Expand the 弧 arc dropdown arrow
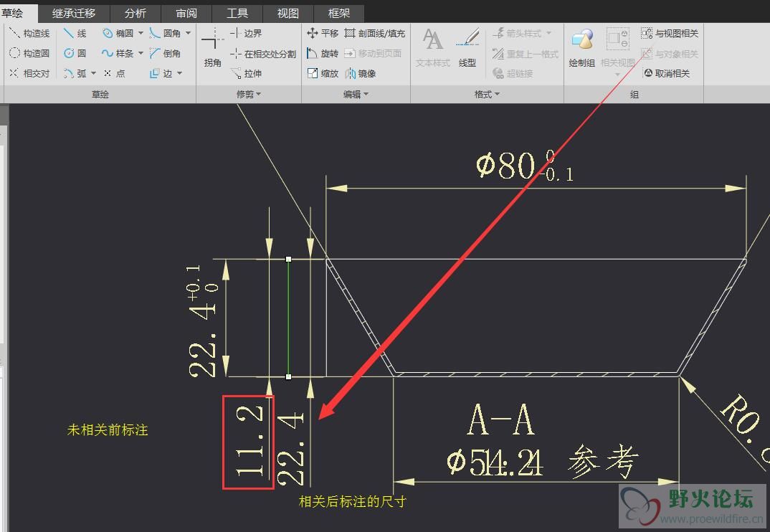Screen dimensions: 770x532 tap(93, 73)
